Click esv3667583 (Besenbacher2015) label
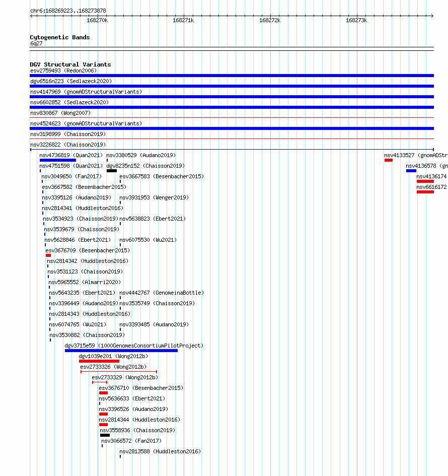448x476 pixels. [x=162, y=177]
